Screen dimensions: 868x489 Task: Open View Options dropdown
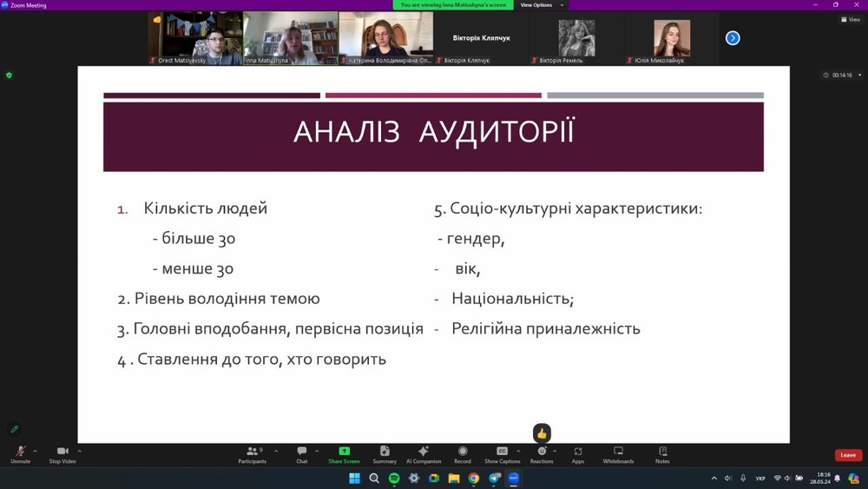click(542, 5)
